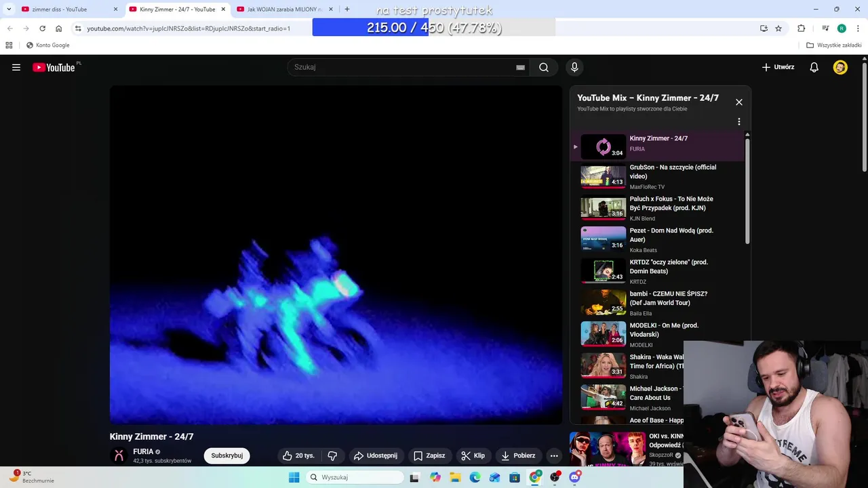Close the YouTube Mix playlist panel

739,102
